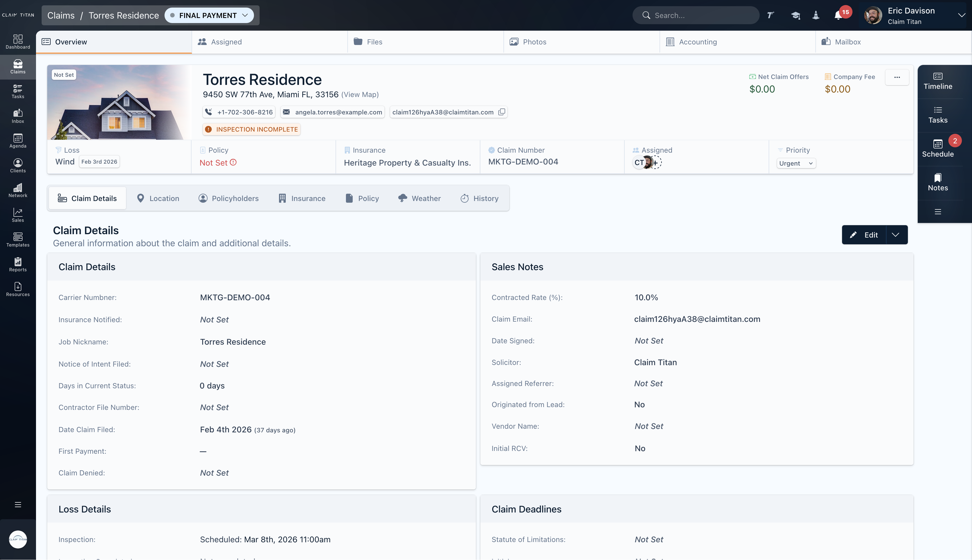Click inside the Search field
The image size is (972, 560).
coord(696,15)
